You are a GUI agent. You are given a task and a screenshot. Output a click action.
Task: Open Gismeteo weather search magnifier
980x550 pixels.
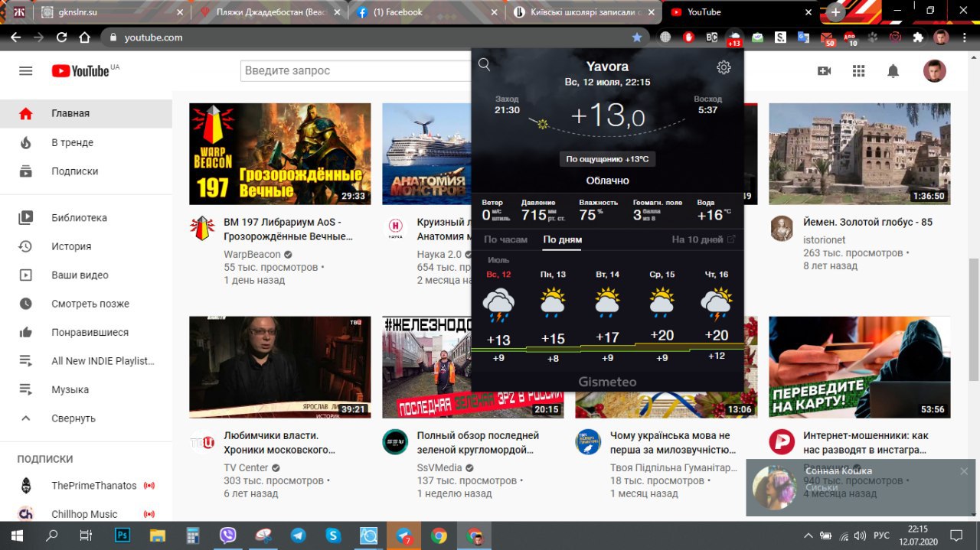pos(484,65)
